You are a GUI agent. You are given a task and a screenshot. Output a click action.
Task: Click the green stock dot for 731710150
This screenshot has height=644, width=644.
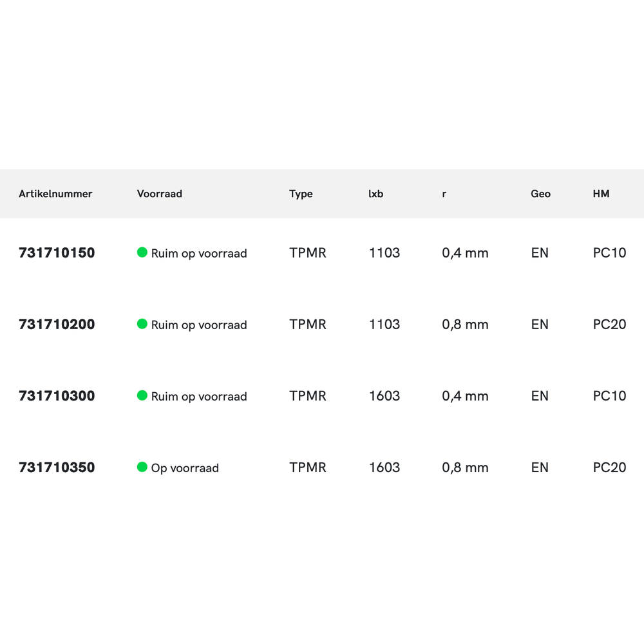click(142, 252)
